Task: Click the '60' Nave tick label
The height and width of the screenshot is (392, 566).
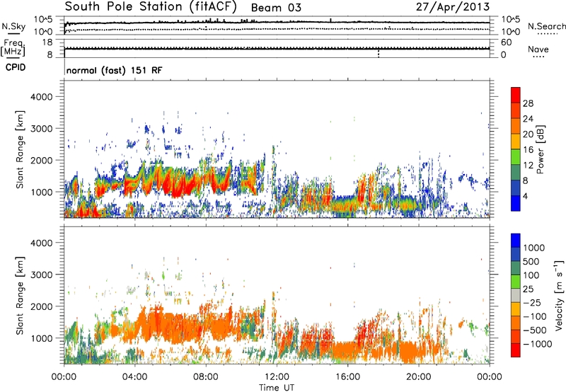Action: point(507,42)
